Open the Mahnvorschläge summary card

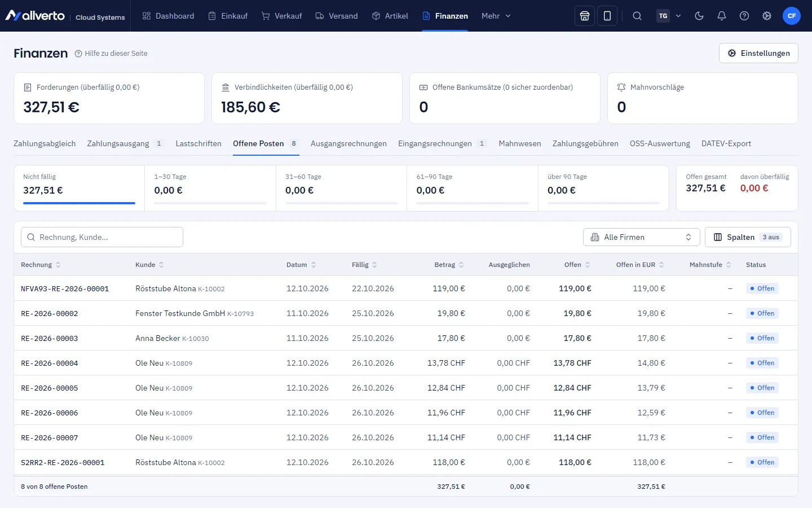(x=703, y=98)
